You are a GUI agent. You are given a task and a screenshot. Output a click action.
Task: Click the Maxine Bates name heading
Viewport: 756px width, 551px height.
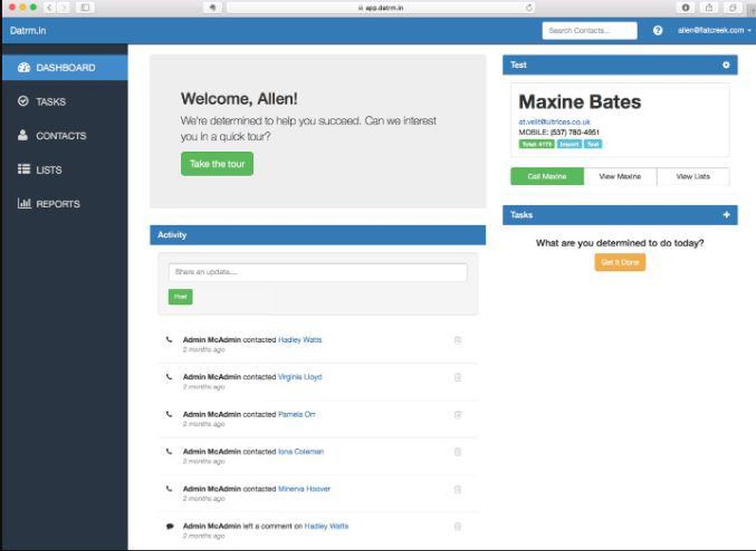[x=580, y=102]
